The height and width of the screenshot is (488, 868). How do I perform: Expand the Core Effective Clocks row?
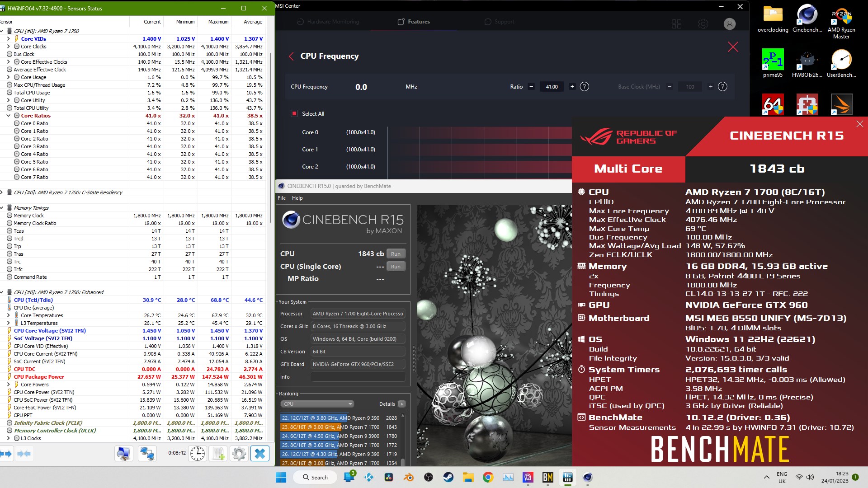click(9, 62)
